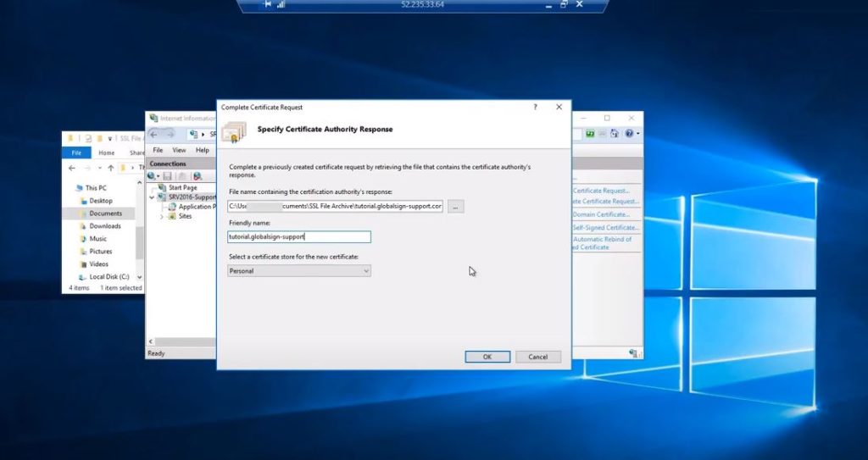Click the IIS status bar connection icon
Image resolution: width=868 pixels, height=460 pixels.
[x=634, y=353]
